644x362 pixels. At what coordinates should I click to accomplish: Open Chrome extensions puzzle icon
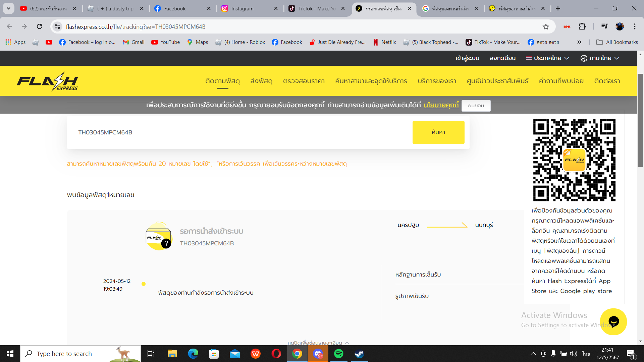tap(582, 26)
